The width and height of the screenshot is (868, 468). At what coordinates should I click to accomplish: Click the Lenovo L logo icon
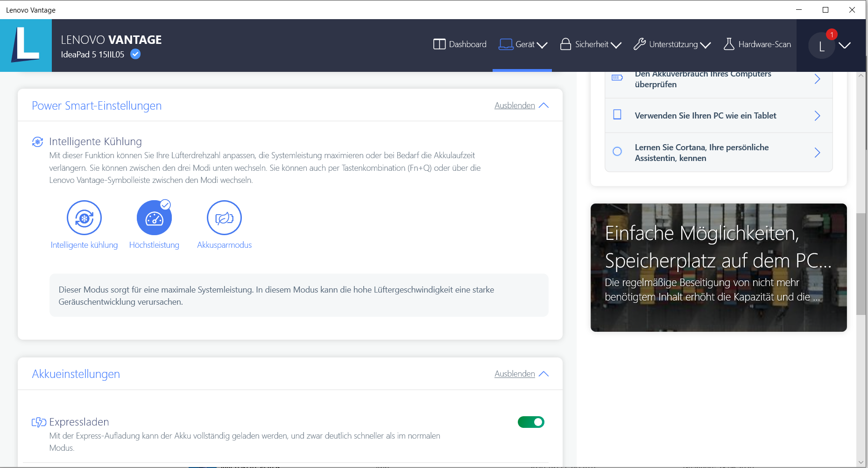26,45
